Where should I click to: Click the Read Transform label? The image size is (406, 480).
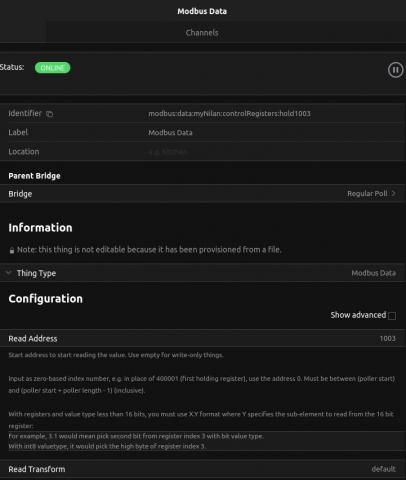point(37,469)
